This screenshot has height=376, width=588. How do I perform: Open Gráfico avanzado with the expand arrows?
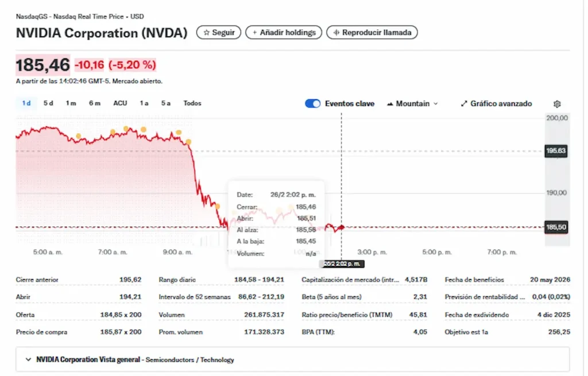click(465, 104)
